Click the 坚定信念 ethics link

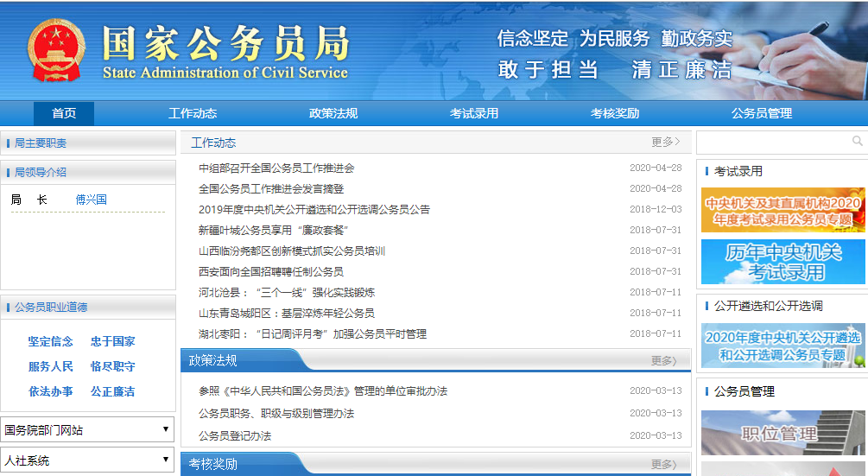(x=50, y=341)
